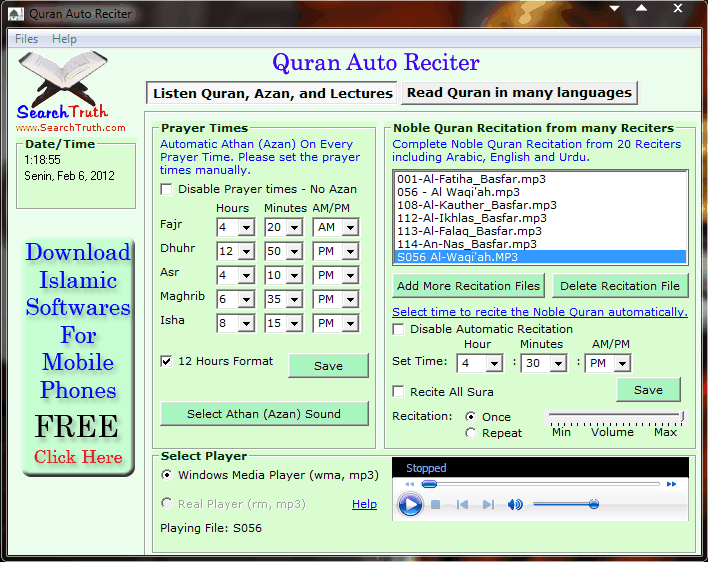Open the Maghrib hours dropdown
Screen dimensions: 708x562
pos(246,299)
